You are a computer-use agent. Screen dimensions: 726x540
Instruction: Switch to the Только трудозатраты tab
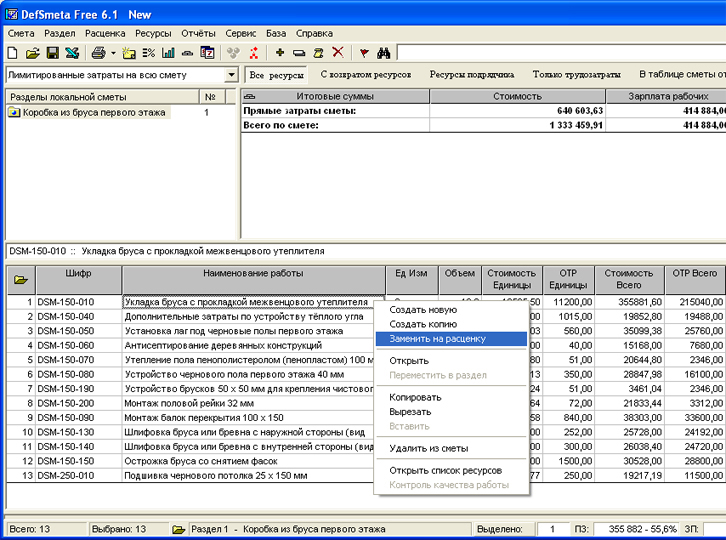tap(576, 75)
